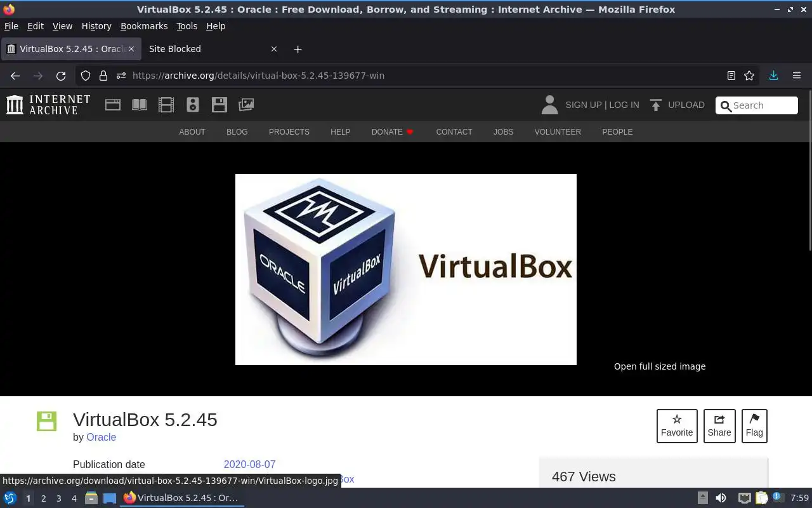Click the 2020-08-07 publication date link
This screenshot has width=812, height=508.
tap(250, 464)
